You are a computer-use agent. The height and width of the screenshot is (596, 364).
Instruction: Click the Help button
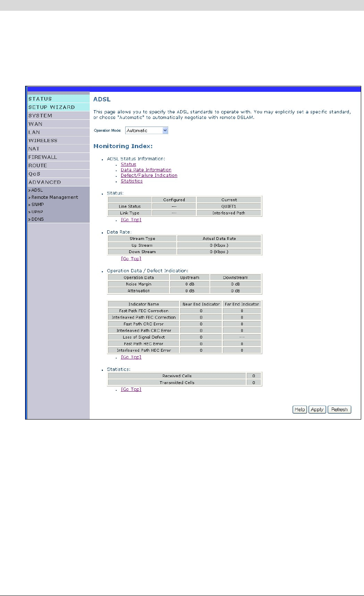(300, 410)
